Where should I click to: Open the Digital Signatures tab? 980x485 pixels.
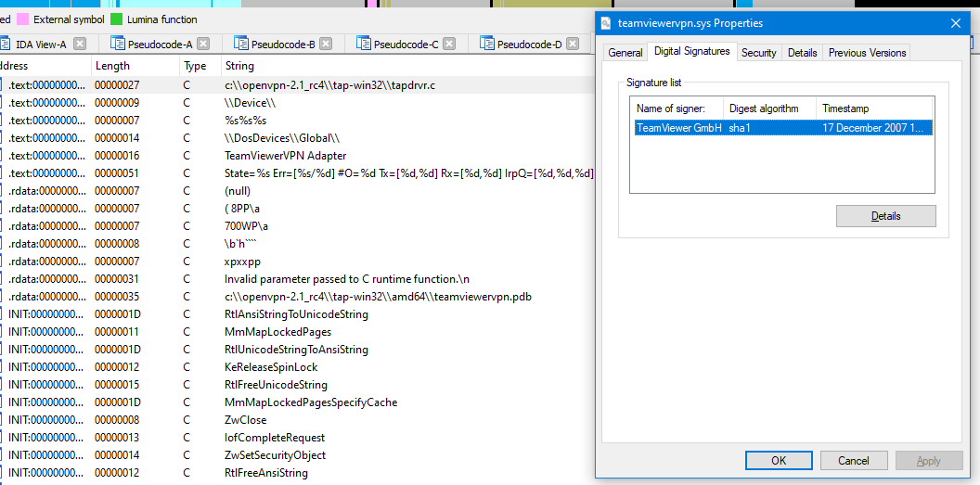pyautogui.click(x=692, y=51)
